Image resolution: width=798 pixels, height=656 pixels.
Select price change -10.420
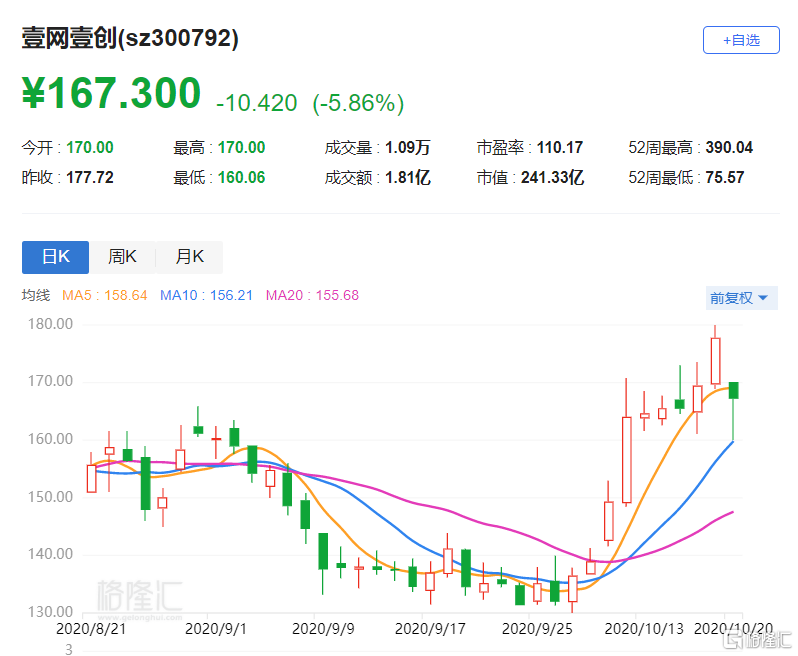click(256, 103)
